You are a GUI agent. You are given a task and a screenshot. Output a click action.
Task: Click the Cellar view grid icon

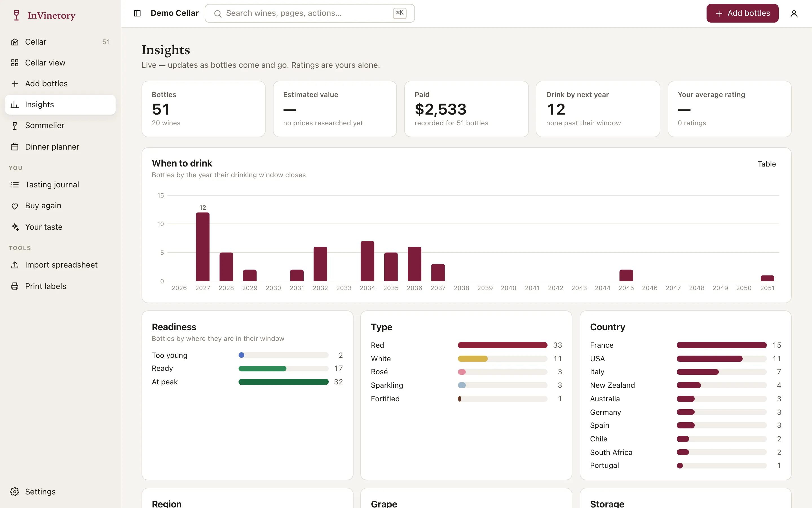(15, 63)
